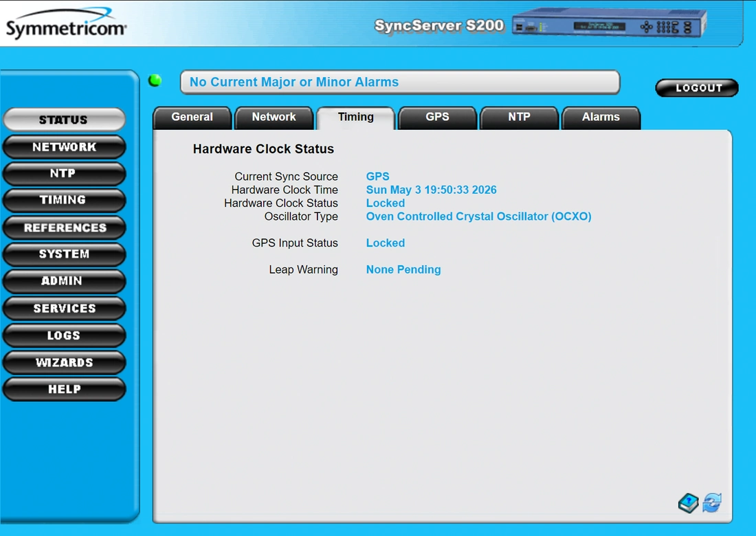
Task: Log out using the LOGOUT button
Action: click(697, 88)
